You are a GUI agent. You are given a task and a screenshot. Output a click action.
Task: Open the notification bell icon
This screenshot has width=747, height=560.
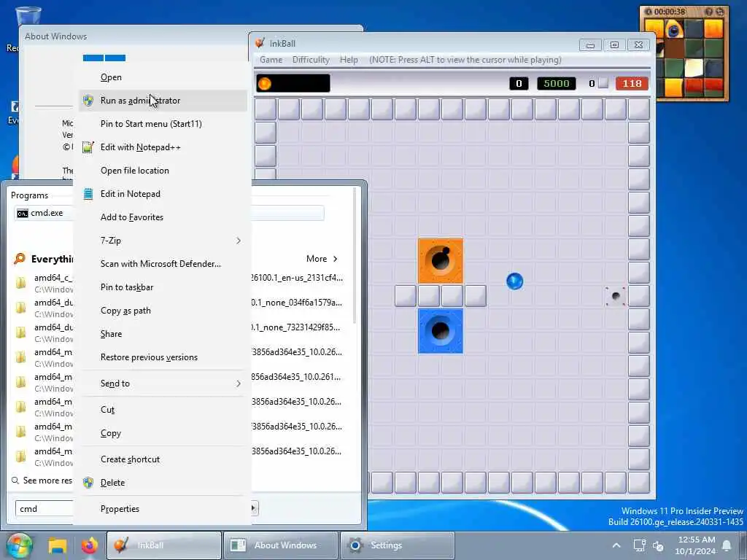tap(727, 545)
